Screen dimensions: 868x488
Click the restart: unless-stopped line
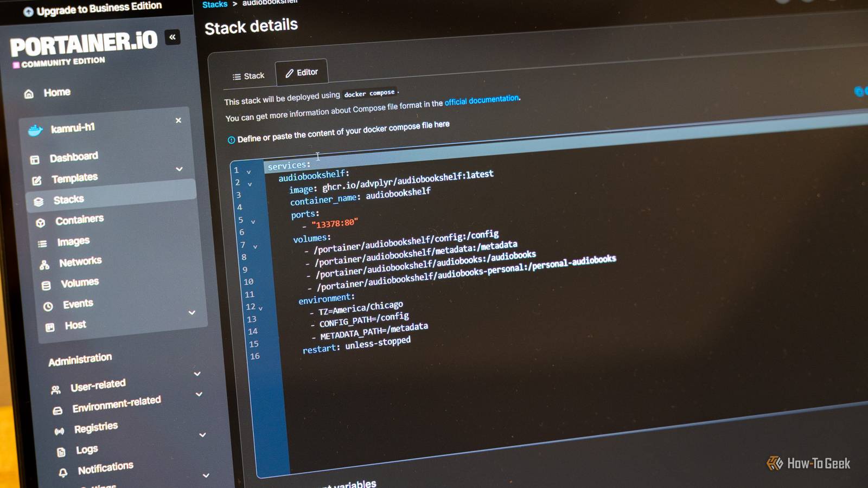coord(356,345)
